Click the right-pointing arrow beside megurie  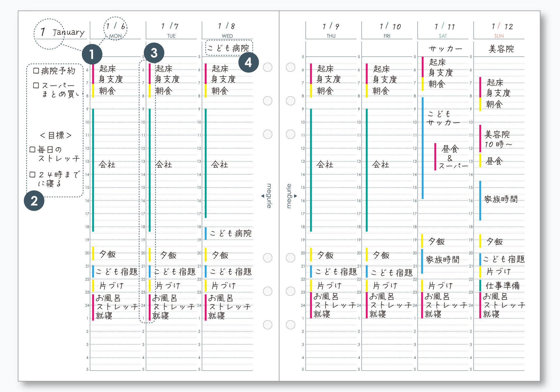point(296,196)
